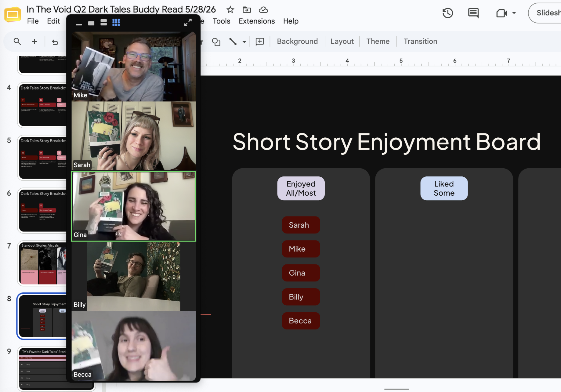Open the Google Slides home icon
The height and width of the screenshot is (392, 561).
pos(13,15)
